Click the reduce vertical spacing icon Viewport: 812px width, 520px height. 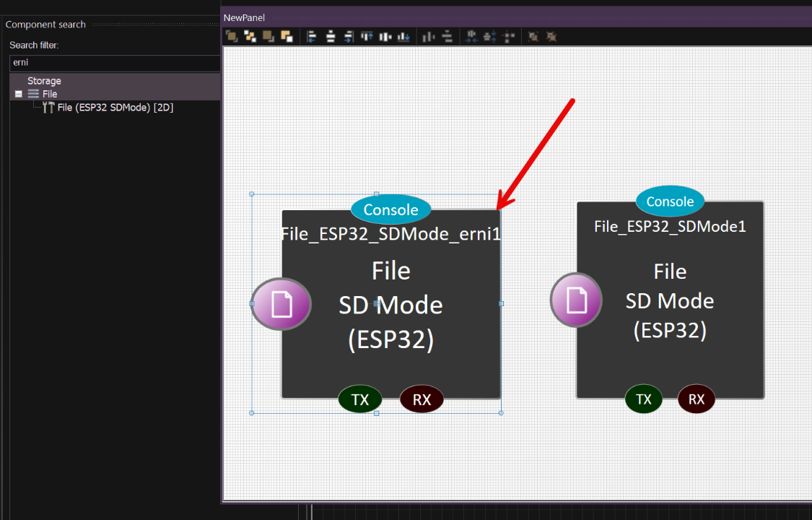(x=490, y=36)
